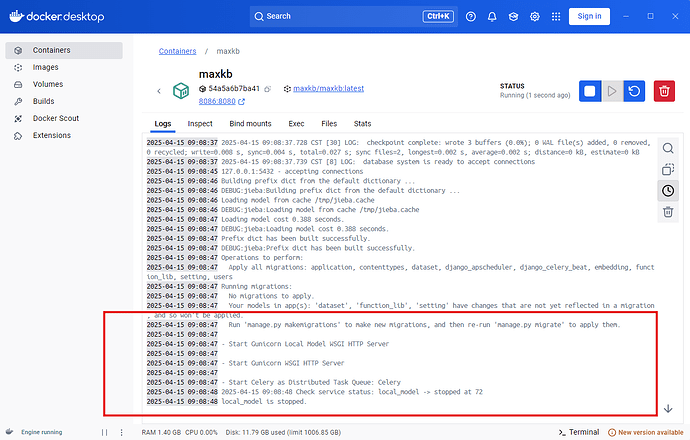Click the Start play button
Viewport: 690px width, 440px height.
coord(612,91)
